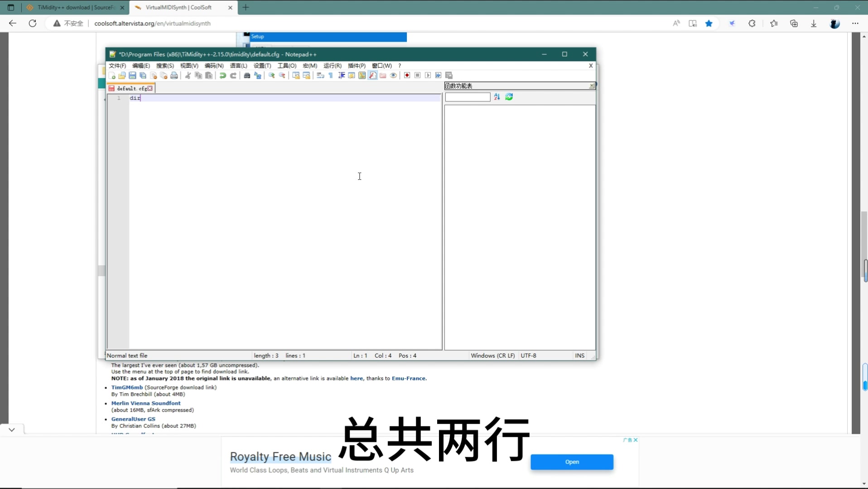
Task: Enable file monitoring with the eye icon
Action: [394, 76]
